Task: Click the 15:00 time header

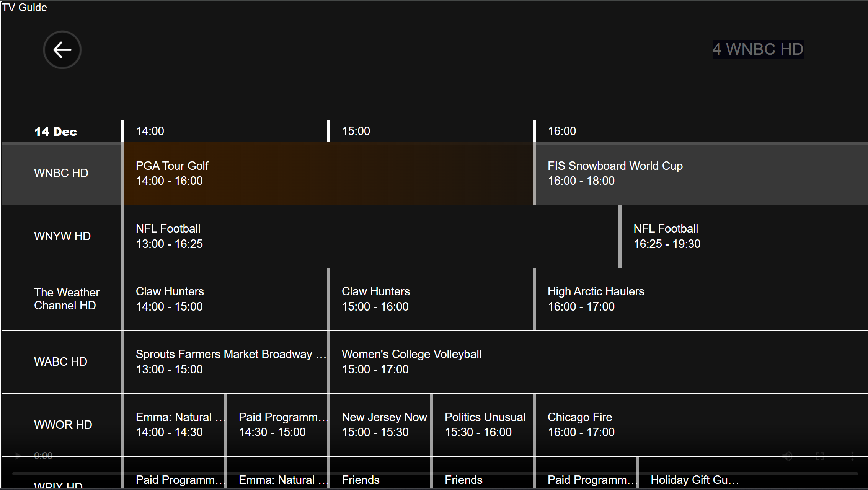Action: [x=356, y=131]
